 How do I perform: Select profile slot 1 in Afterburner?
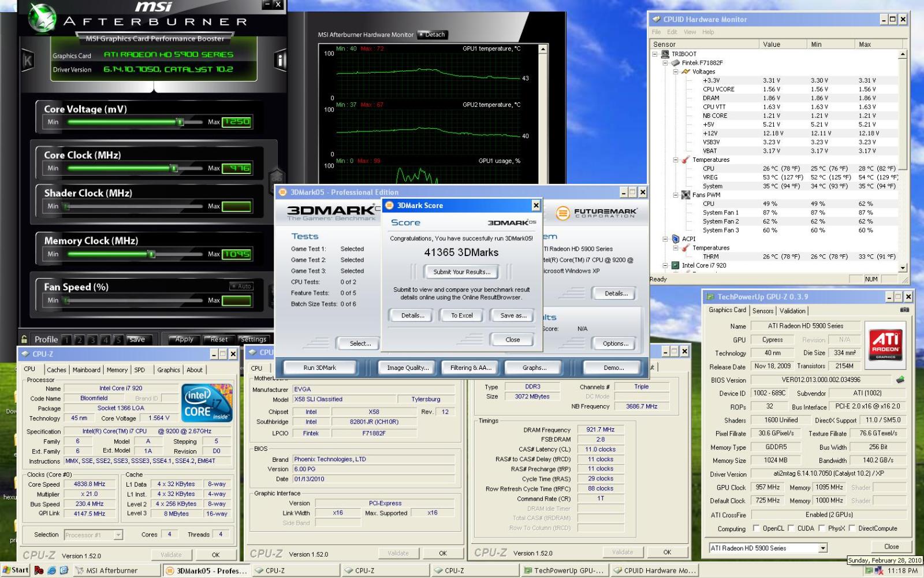(x=66, y=340)
